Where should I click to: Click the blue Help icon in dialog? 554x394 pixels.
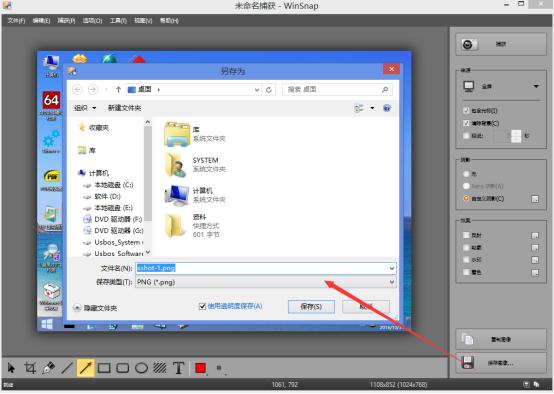[387, 108]
